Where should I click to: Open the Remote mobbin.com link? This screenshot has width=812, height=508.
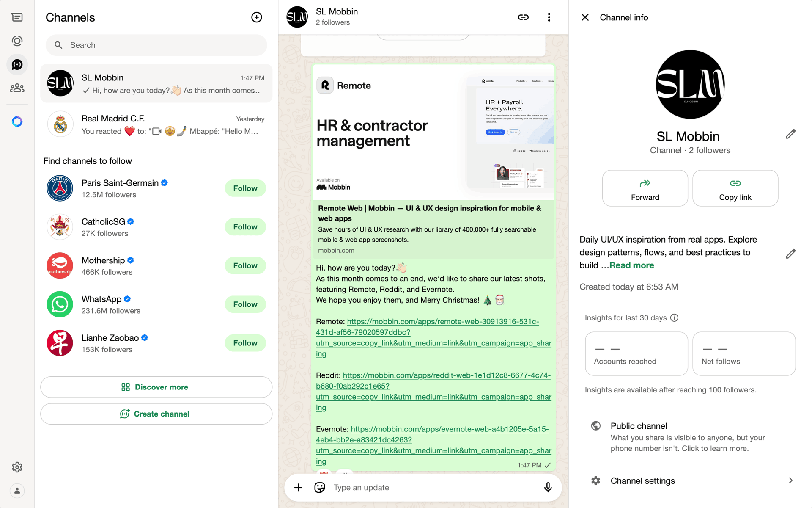(x=433, y=338)
